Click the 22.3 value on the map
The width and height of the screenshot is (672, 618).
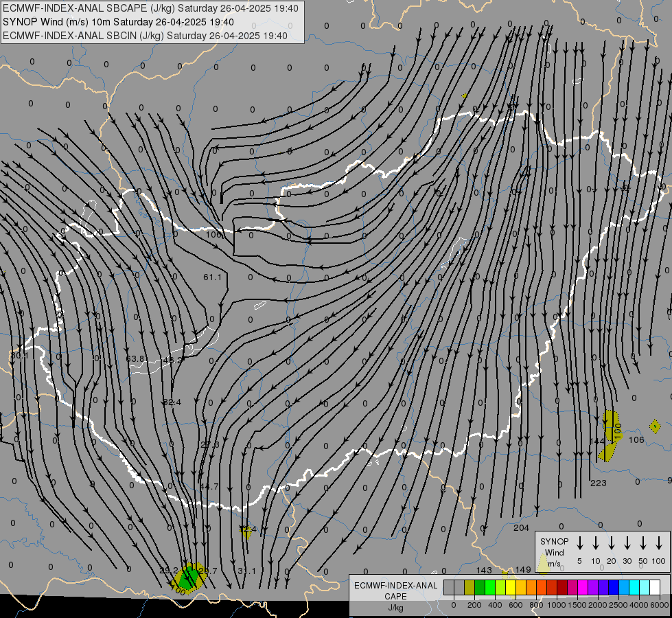pos(210,445)
